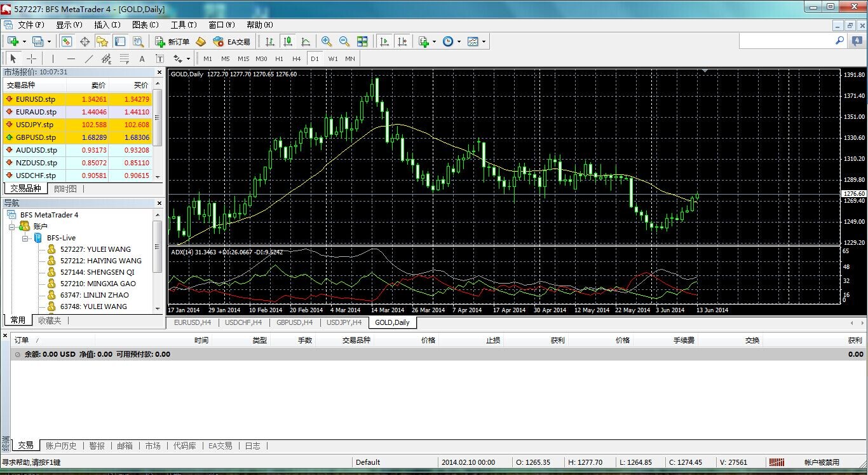This screenshot has height=475, width=868.
Task: Select account 527212: HAIYING WANG
Action: click(x=101, y=261)
